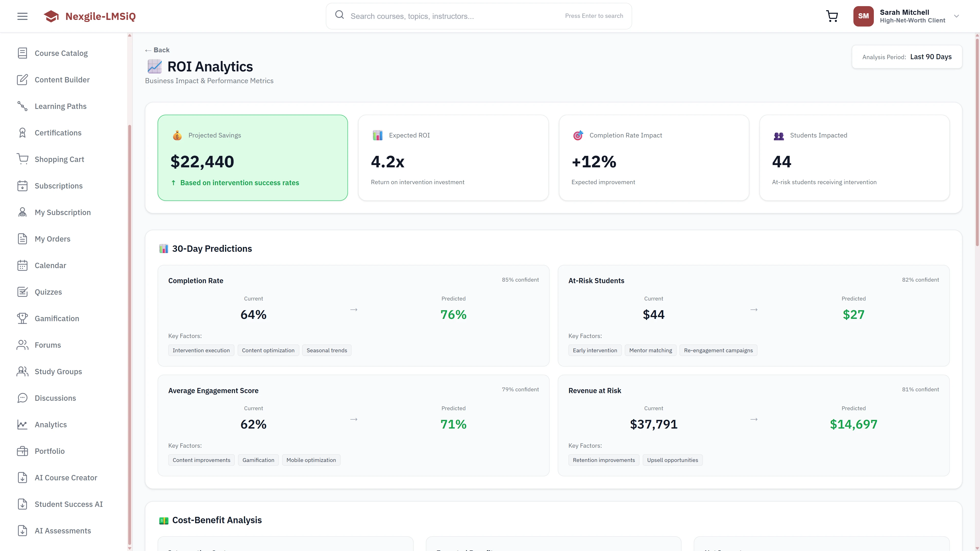Launch the AI Course Creator
Viewport: 980px width, 551px height.
[66, 477]
